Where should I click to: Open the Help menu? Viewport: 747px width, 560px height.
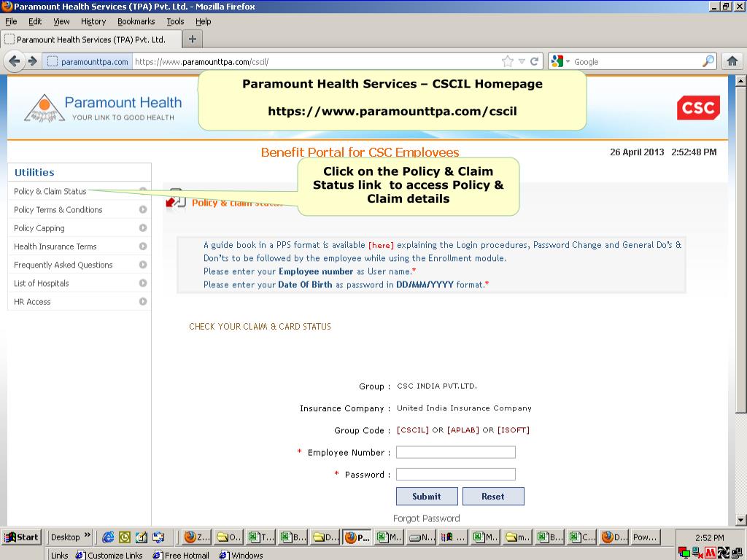[x=204, y=21]
